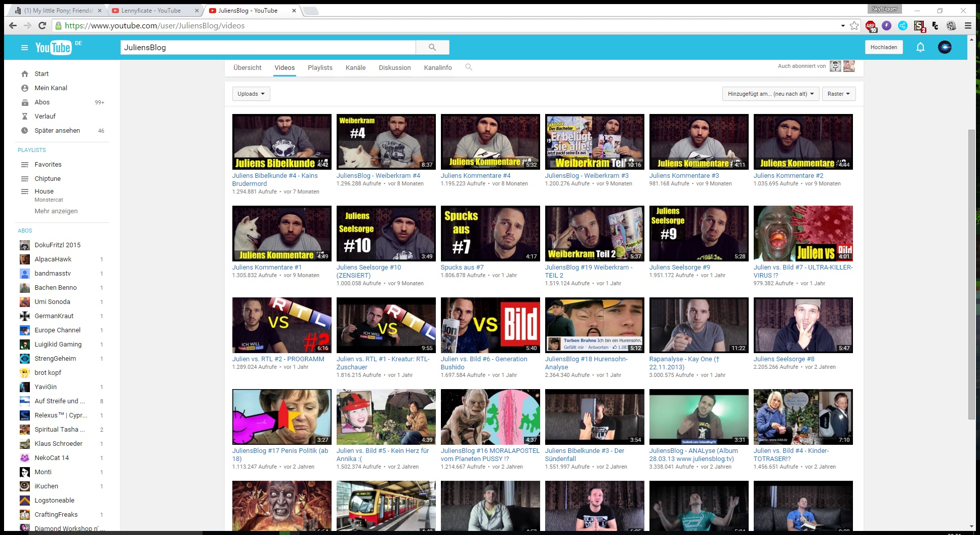Image resolution: width=980 pixels, height=535 pixels.
Task: Open DokuFritzl 2015 channel avatar
Action: [25, 245]
